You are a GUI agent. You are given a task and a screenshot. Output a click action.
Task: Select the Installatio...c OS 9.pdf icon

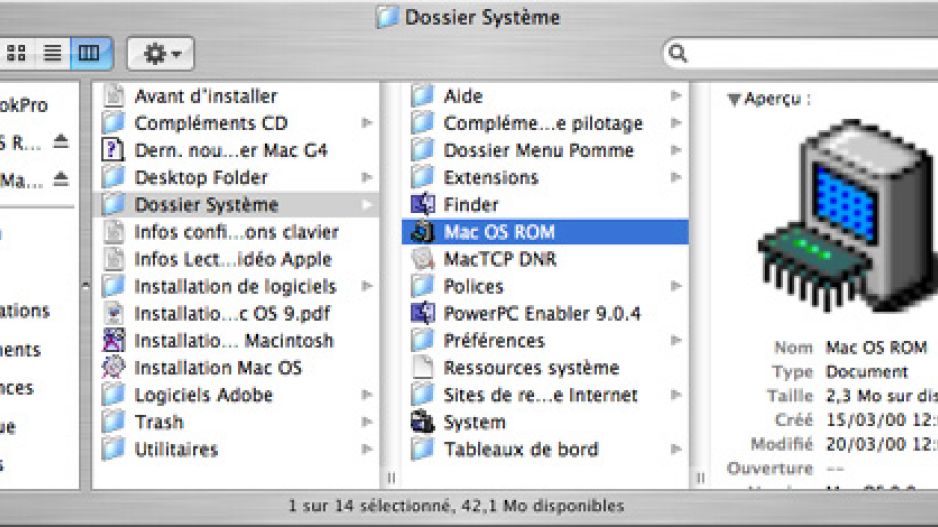coord(114,313)
